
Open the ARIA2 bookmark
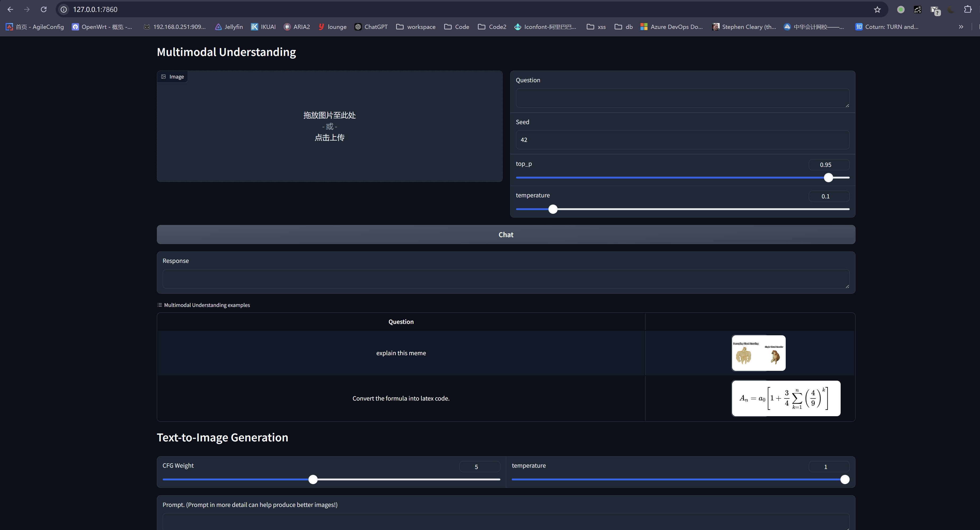point(297,27)
